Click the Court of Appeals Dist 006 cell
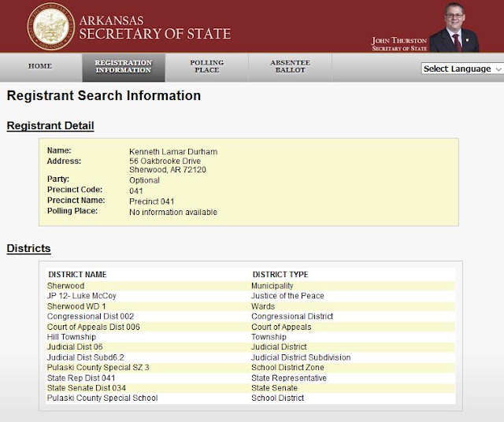The height and width of the screenshot is (422, 504). coord(94,327)
